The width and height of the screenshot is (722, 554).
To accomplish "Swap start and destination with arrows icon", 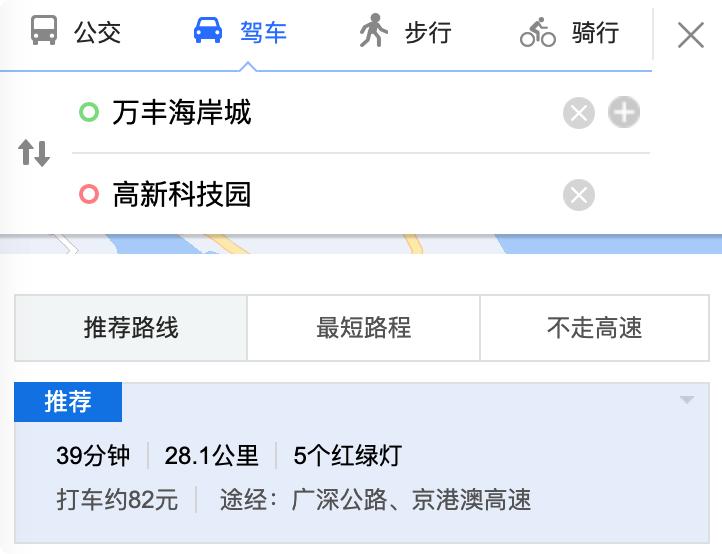I will coord(34,153).
